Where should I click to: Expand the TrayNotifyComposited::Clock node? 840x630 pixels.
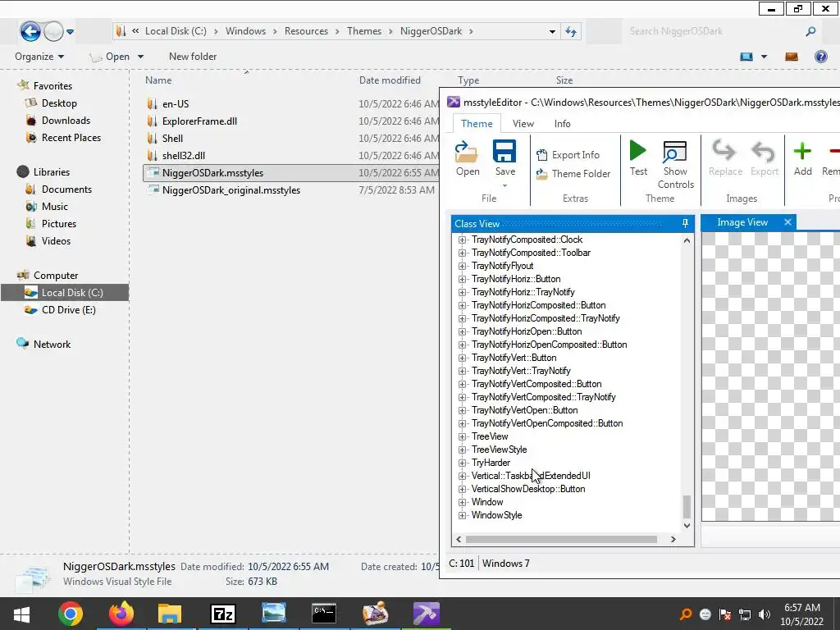(462, 240)
